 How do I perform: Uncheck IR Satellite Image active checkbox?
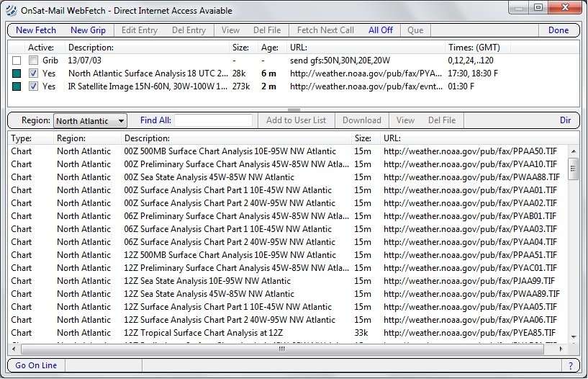pos(34,86)
